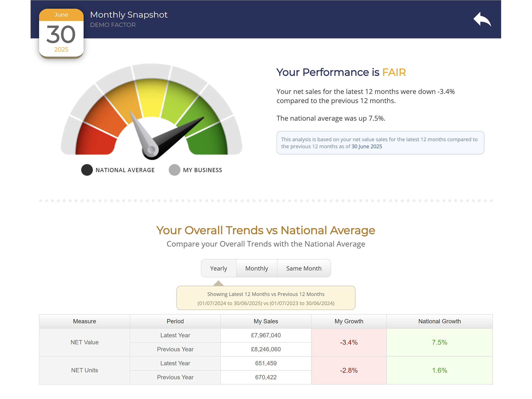Screen dimensions: 532x399
Task: Click the National Average legend dot
Action: point(87,170)
